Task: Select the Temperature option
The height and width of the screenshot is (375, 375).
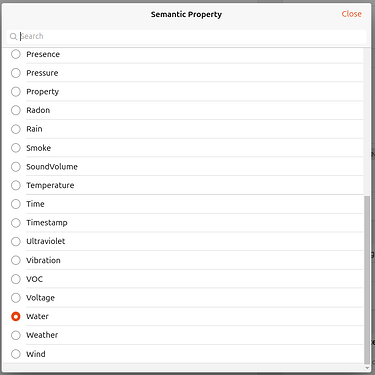Action: tap(16, 185)
